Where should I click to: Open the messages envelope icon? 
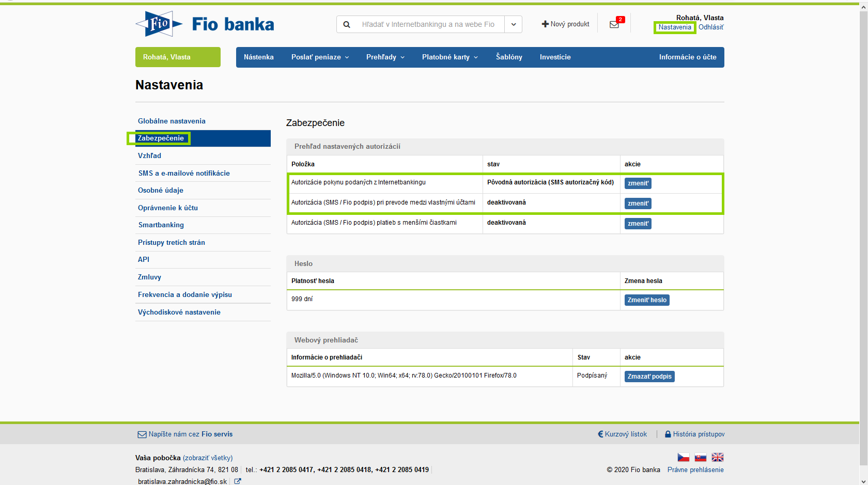614,24
